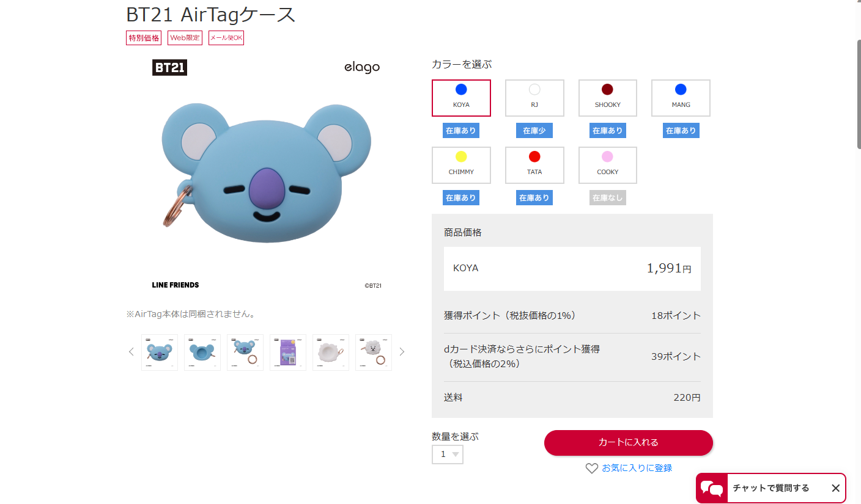Click the elago brand logo

[361, 67]
